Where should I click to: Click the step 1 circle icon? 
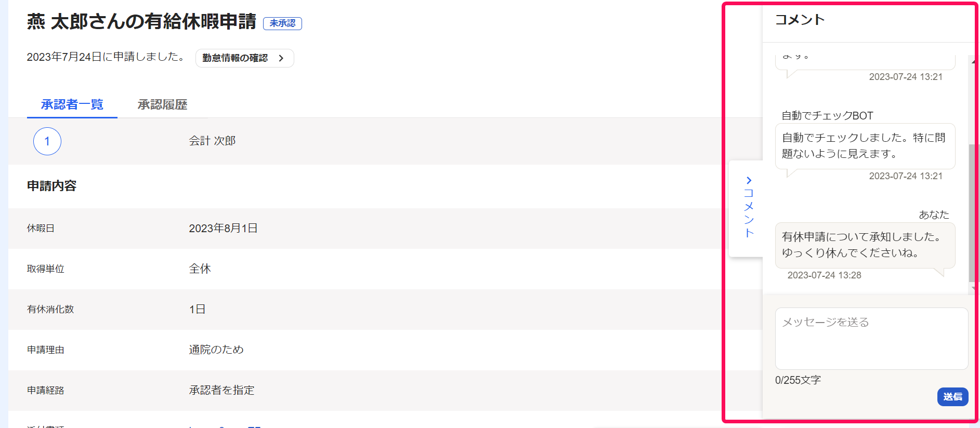pos(47,141)
